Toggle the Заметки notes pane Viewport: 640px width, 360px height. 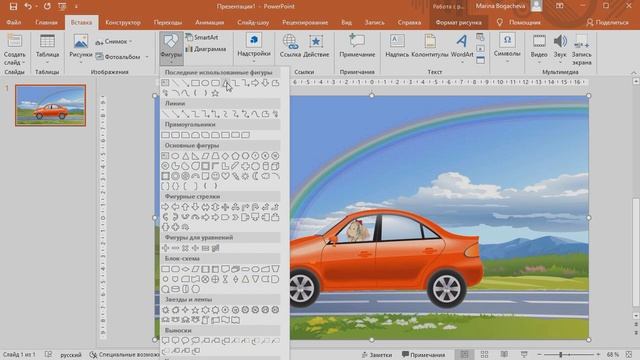point(376,355)
